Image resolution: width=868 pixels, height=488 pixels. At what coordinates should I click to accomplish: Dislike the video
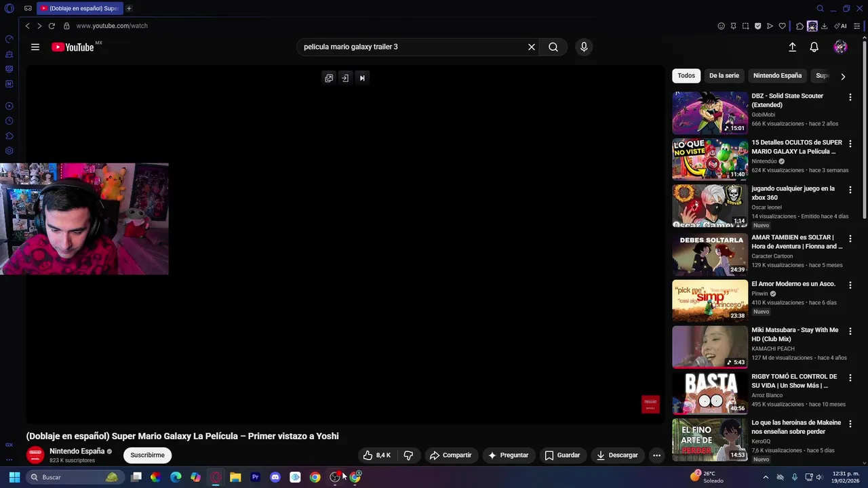408,455
